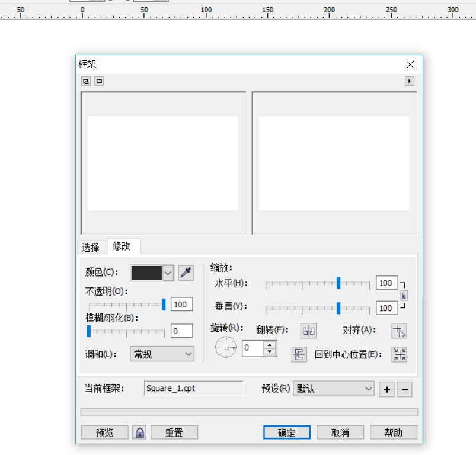The height and width of the screenshot is (455, 476).
Task: Toggle the single-pane preview icon
Action: coord(98,81)
